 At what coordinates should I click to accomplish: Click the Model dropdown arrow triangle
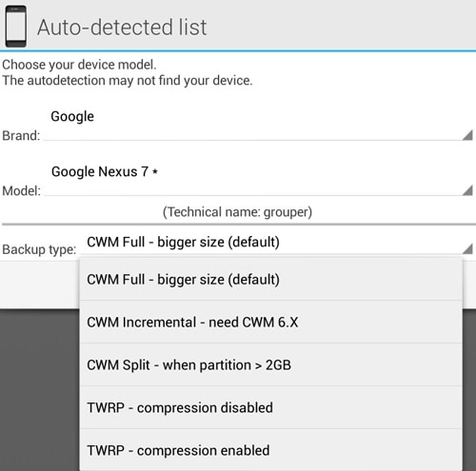tap(467, 190)
